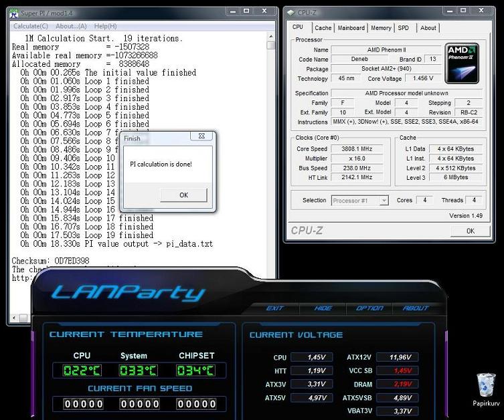This screenshot has width=504, height=420.
Task: Click Super PI horizontal scrollbar left arrow
Action: 14,318
